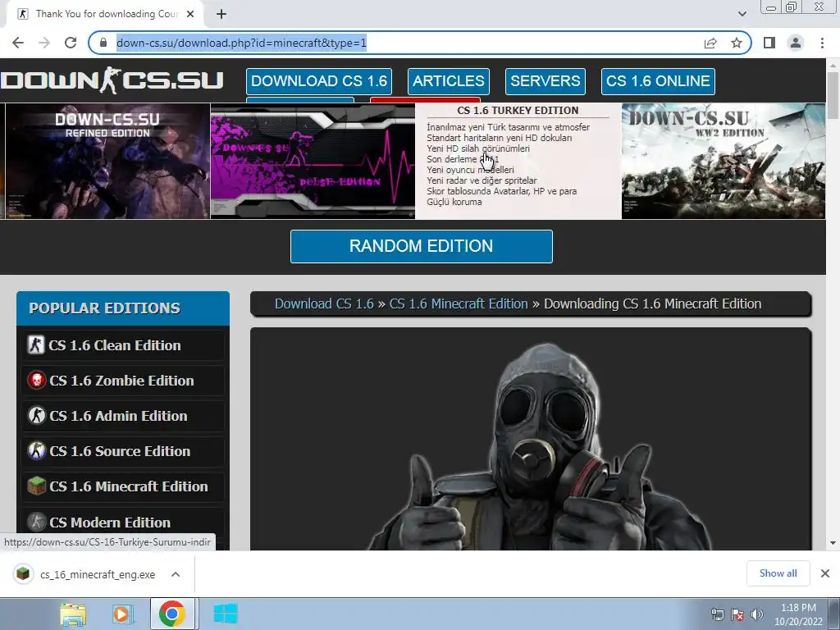Click the POPULAR EDITIONS header

click(123, 308)
